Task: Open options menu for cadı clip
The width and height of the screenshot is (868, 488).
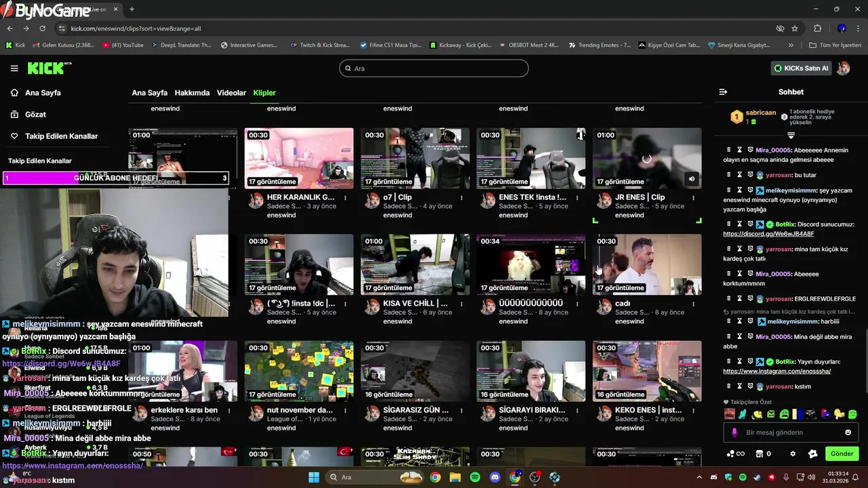Action: point(693,304)
